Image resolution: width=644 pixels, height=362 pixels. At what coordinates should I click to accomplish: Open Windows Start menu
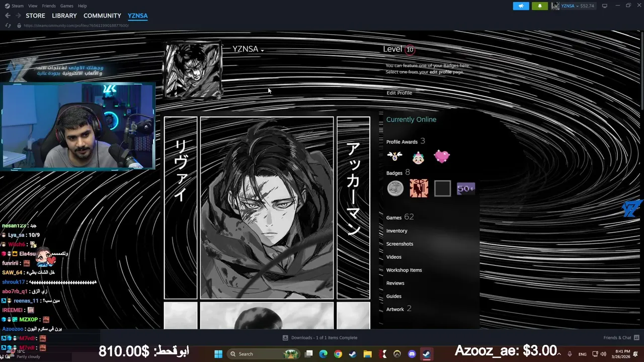tap(218, 354)
